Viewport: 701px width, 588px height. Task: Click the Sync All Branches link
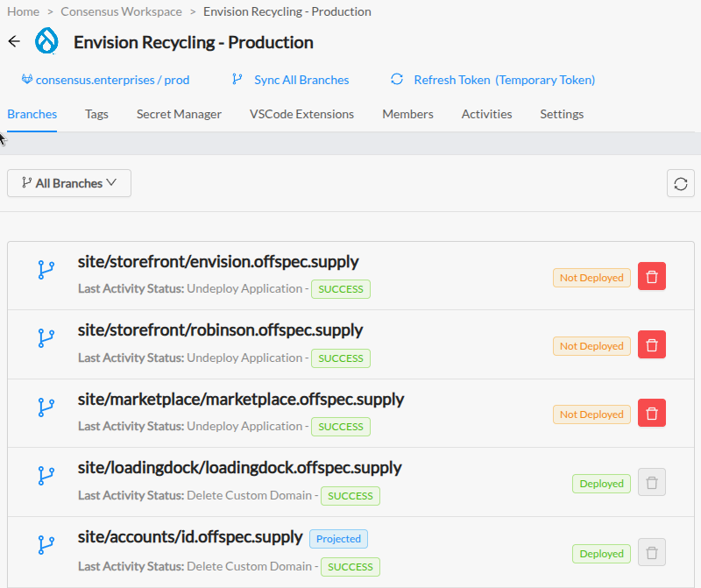coord(301,80)
